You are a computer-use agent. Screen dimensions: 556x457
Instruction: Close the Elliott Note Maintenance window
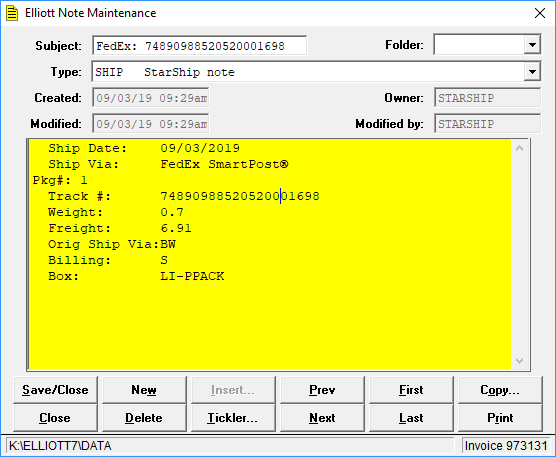540,13
